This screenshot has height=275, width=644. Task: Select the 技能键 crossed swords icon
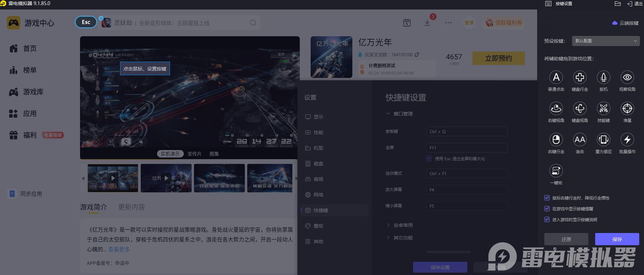click(603, 109)
